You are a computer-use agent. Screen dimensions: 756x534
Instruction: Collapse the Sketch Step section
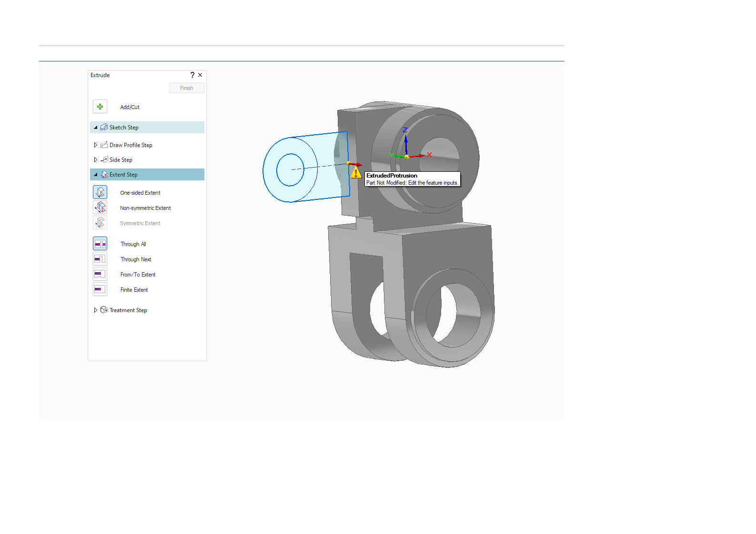coord(95,128)
